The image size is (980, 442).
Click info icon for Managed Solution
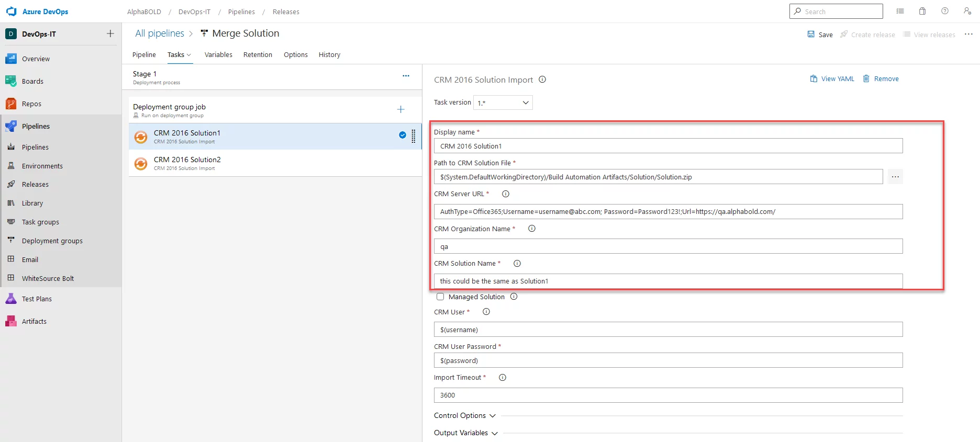pos(514,297)
